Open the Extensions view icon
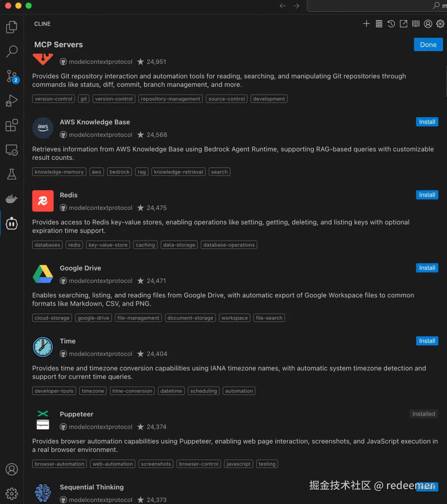The image size is (447, 504). tap(12, 125)
